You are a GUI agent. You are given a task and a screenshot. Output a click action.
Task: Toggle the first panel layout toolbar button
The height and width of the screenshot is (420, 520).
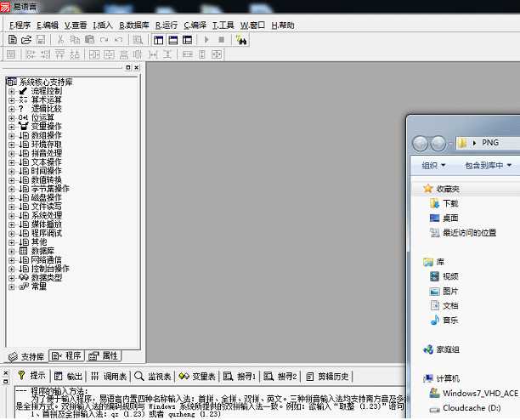tap(159, 40)
